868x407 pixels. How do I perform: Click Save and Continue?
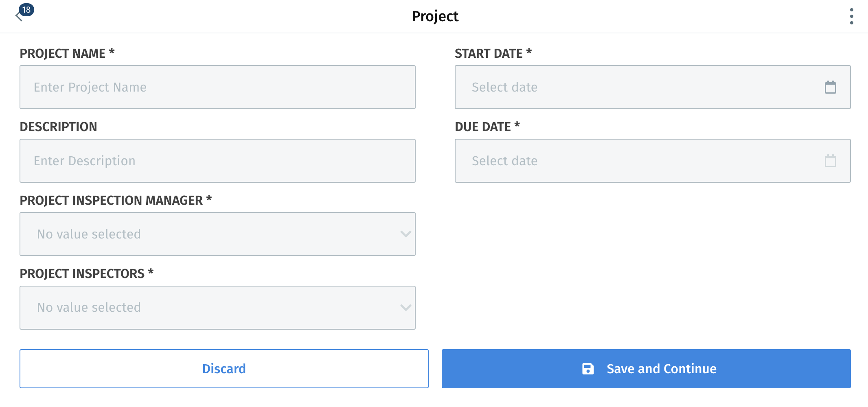click(x=646, y=369)
